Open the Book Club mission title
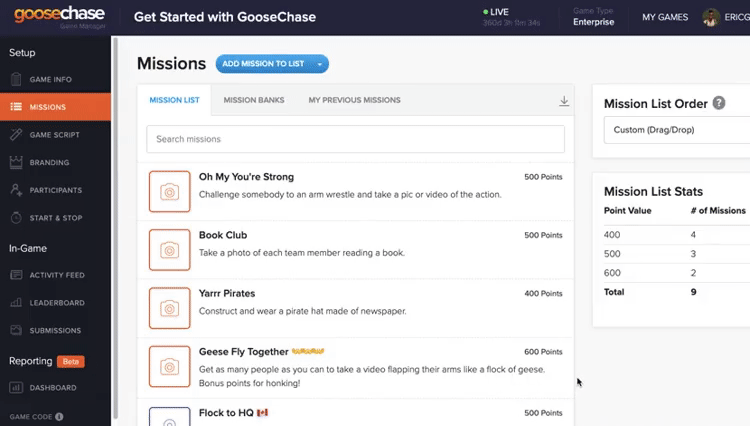The height and width of the screenshot is (426, 750). click(x=223, y=235)
